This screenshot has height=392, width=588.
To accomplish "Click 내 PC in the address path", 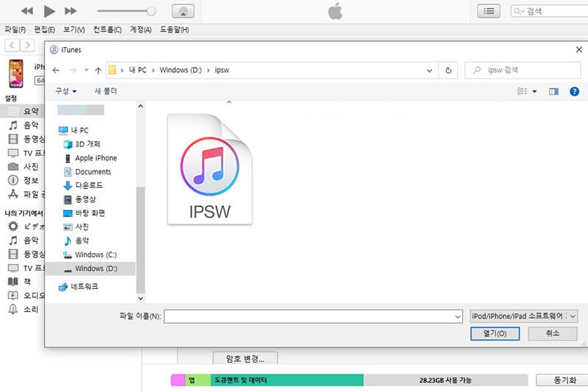I will (x=137, y=70).
